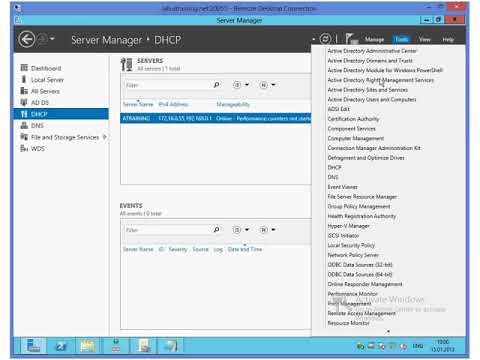Click PowerShell taskbar icon
Image resolution: width=480 pixels, height=360 pixels.
[61, 346]
